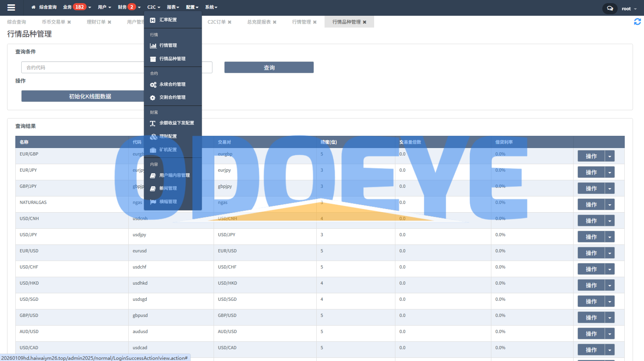Close the 总充提报表 tab
The image size is (644, 361).
[x=275, y=22]
